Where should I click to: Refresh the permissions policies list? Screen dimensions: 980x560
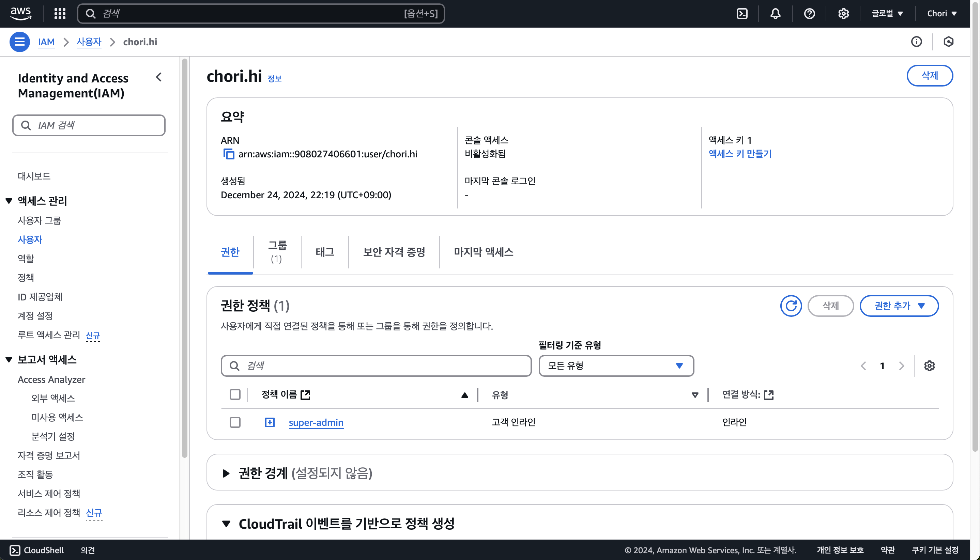pos(791,306)
